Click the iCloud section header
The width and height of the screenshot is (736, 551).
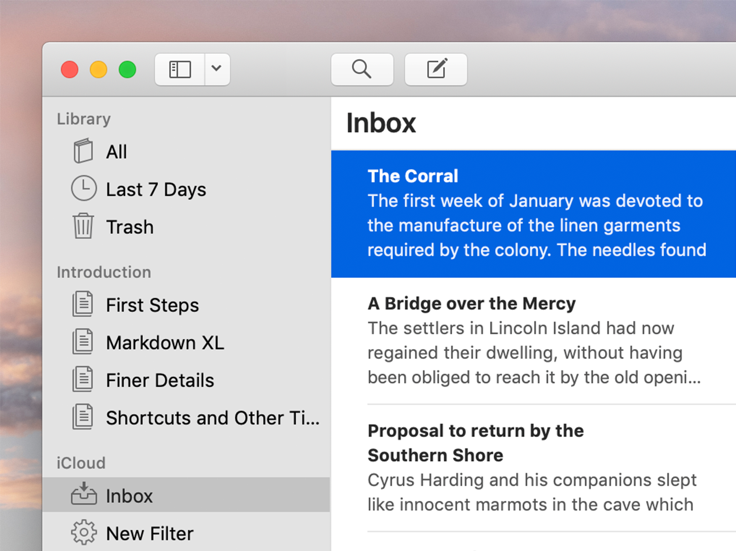point(81,463)
